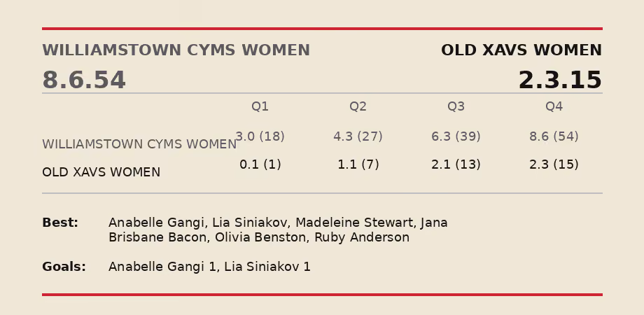644x315 pixels.
Task: Select the Williamstown final score 8.6.54
Action: click(x=84, y=80)
